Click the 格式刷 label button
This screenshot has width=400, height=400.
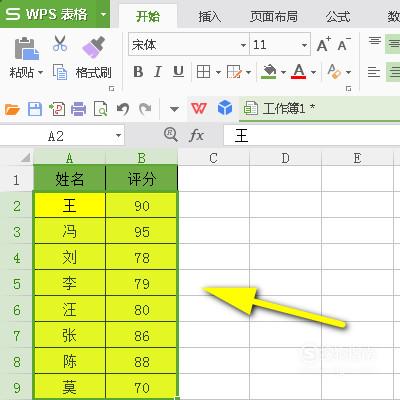pyautogui.click(x=94, y=72)
